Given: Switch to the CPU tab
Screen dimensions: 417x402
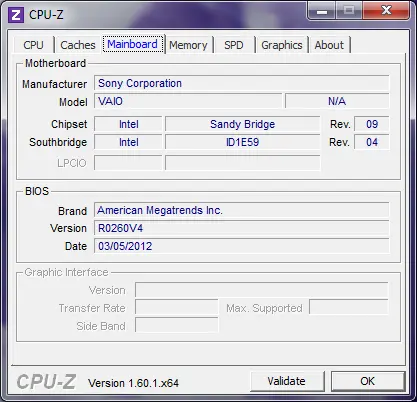Looking at the screenshot, I should click(33, 45).
